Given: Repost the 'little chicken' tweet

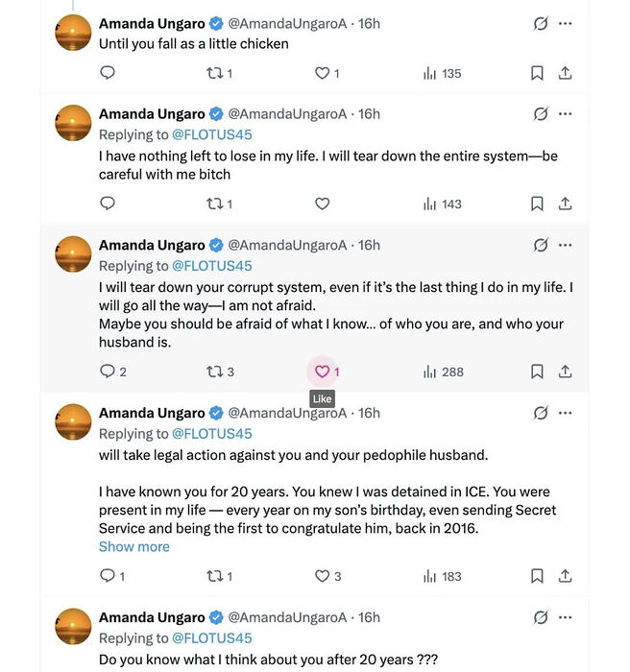Looking at the screenshot, I should pos(219,74).
